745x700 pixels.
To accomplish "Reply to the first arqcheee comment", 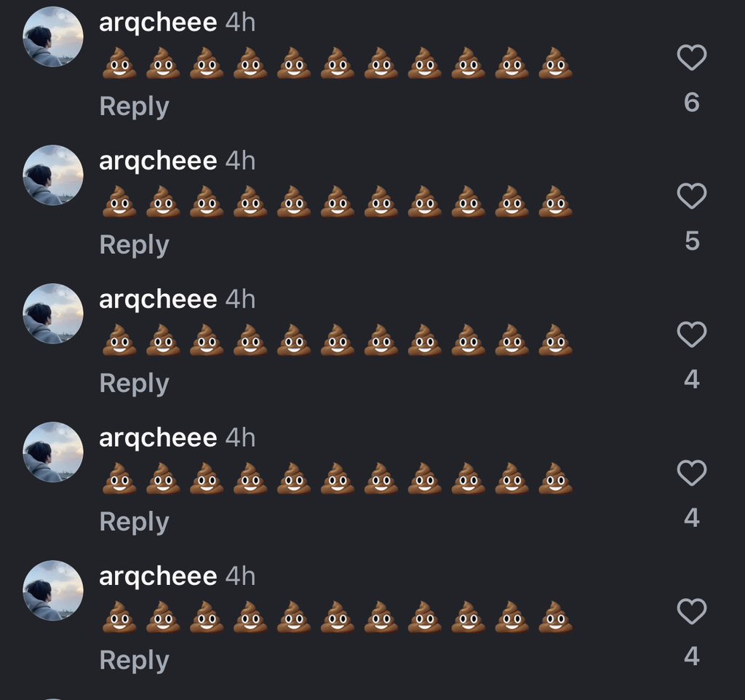I will (x=134, y=106).
